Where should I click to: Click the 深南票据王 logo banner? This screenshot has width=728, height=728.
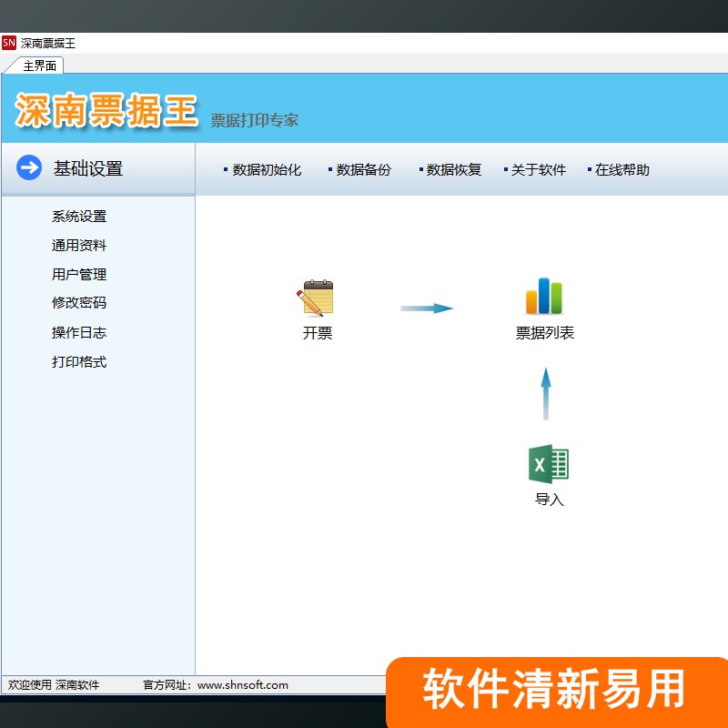tap(106, 111)
